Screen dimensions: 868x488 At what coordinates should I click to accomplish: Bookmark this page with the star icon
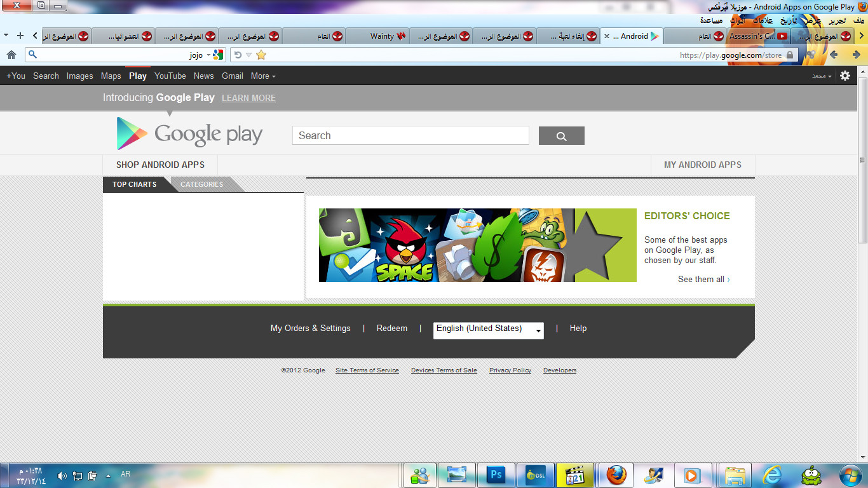click(x=261, y=55)
